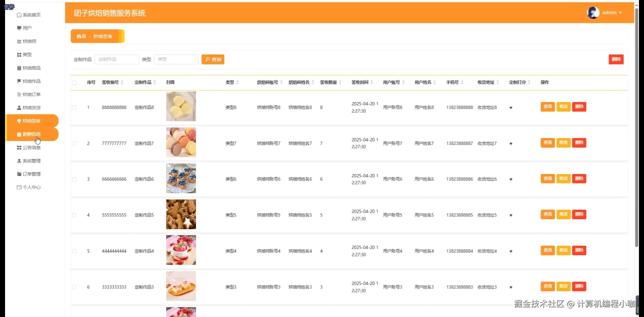Focus the 类型 search input field
The image size is (644, 317).
point(176,60)
